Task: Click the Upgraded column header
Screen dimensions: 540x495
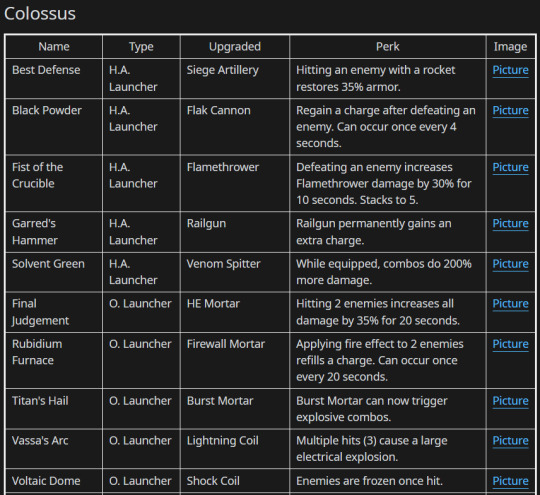Action: [x=235, y=47]
